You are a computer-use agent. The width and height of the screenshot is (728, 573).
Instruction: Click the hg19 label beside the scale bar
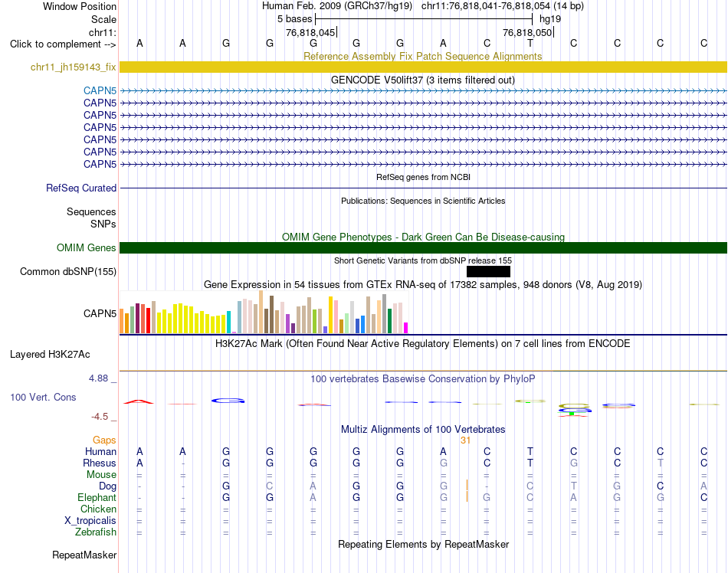(x=550, y=19)
